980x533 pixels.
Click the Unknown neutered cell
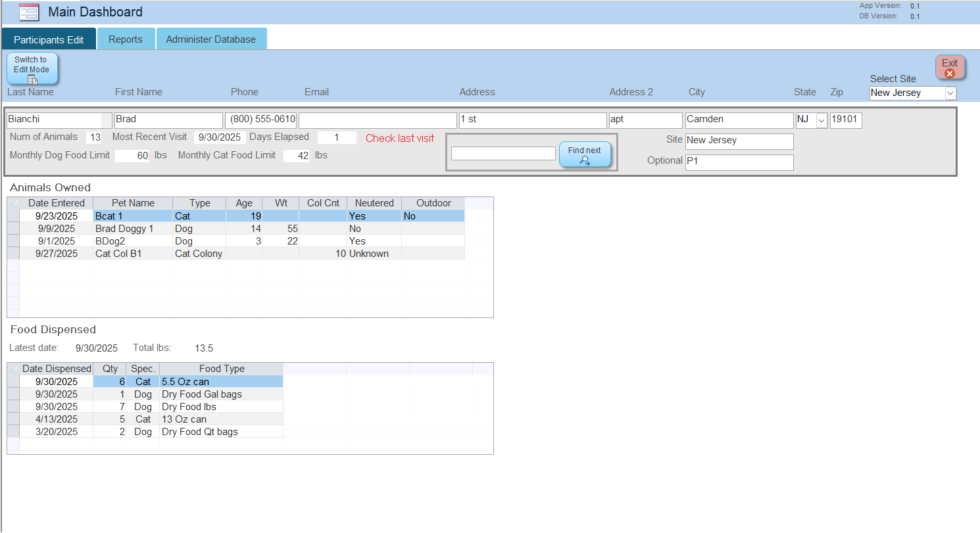[374, 254]
